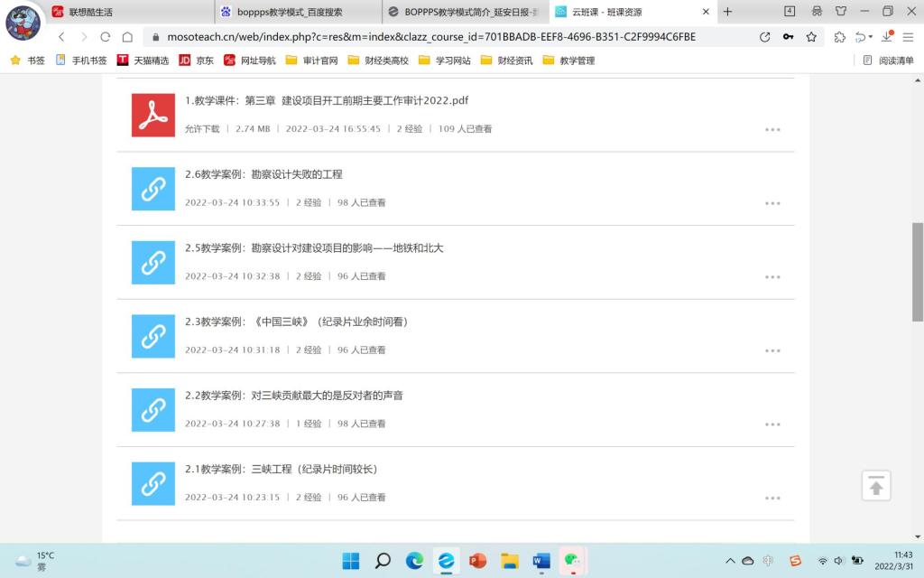Click the address bar URL field
Image resolution: width=924 pixels, height=578 pixels.
[x=451, y=37]
